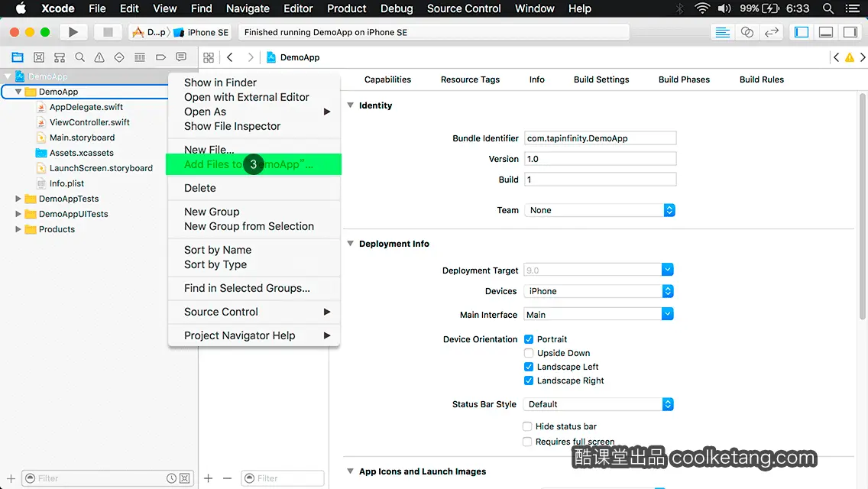Run the app with the Play button
Screen dimensions: 868x489
(73, 32)
